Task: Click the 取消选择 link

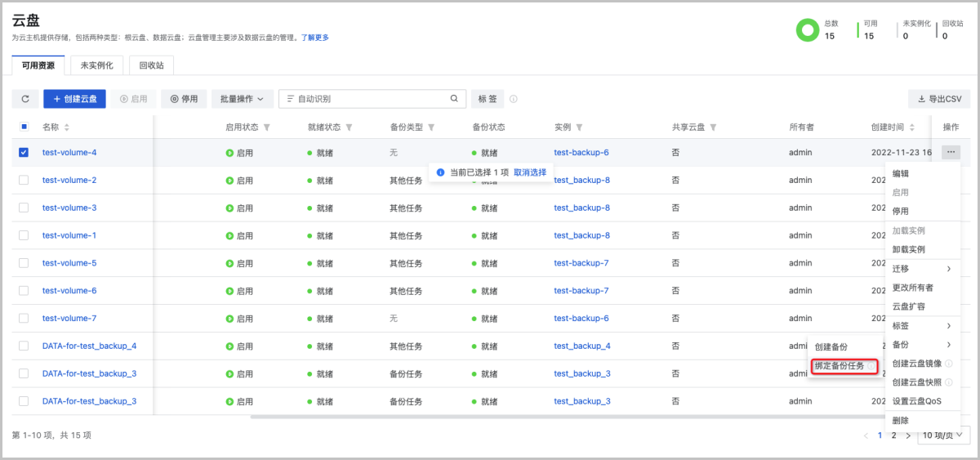Action: pyautogui.click(x=529, y=172)
